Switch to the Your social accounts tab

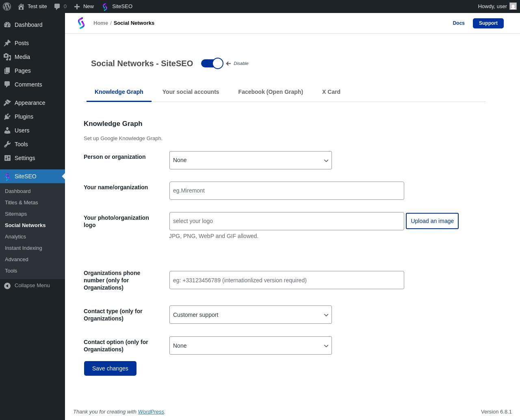(x=191, y=92)
